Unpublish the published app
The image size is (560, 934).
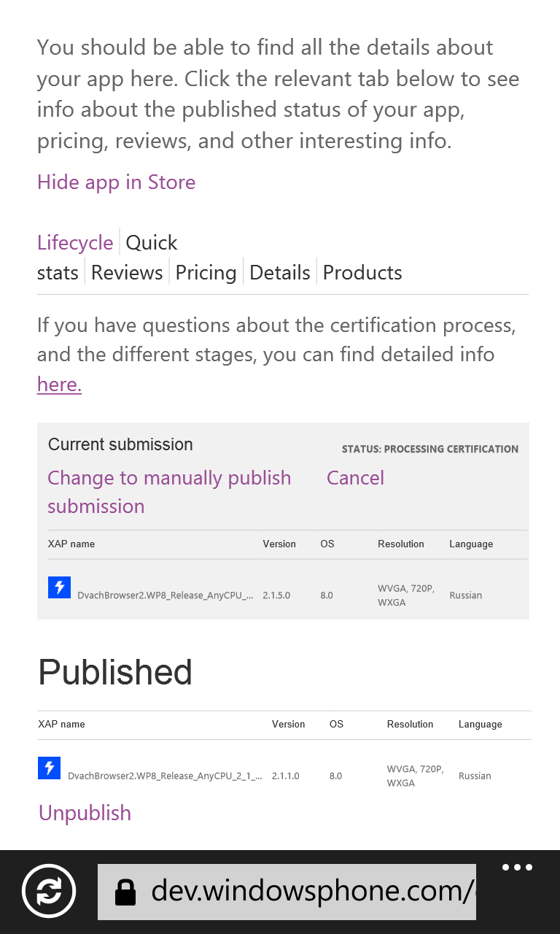tap(85, 813)
